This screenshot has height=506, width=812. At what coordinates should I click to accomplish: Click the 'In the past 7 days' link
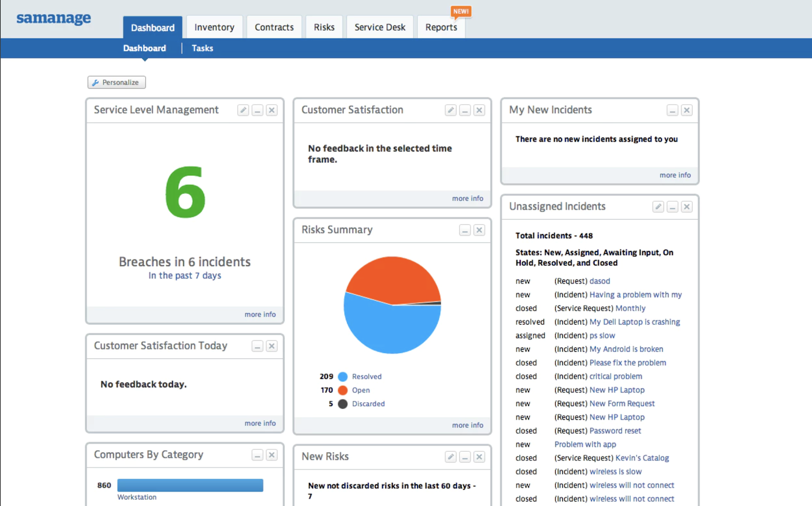(185, 275)
